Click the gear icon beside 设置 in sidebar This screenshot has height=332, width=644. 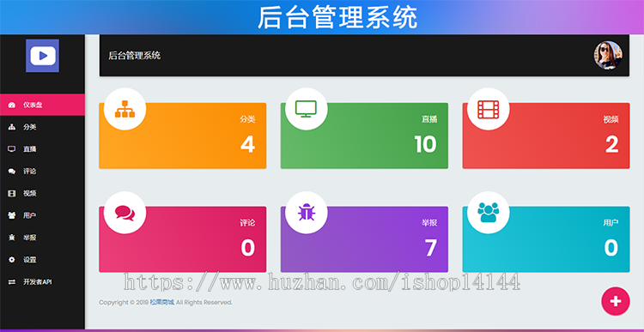(11, 260)
